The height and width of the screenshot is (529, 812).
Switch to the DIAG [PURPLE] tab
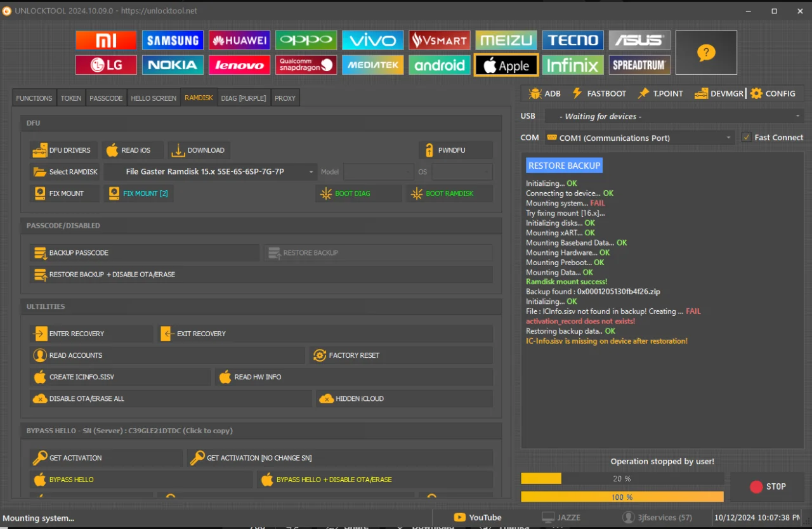tap(244, 98)
